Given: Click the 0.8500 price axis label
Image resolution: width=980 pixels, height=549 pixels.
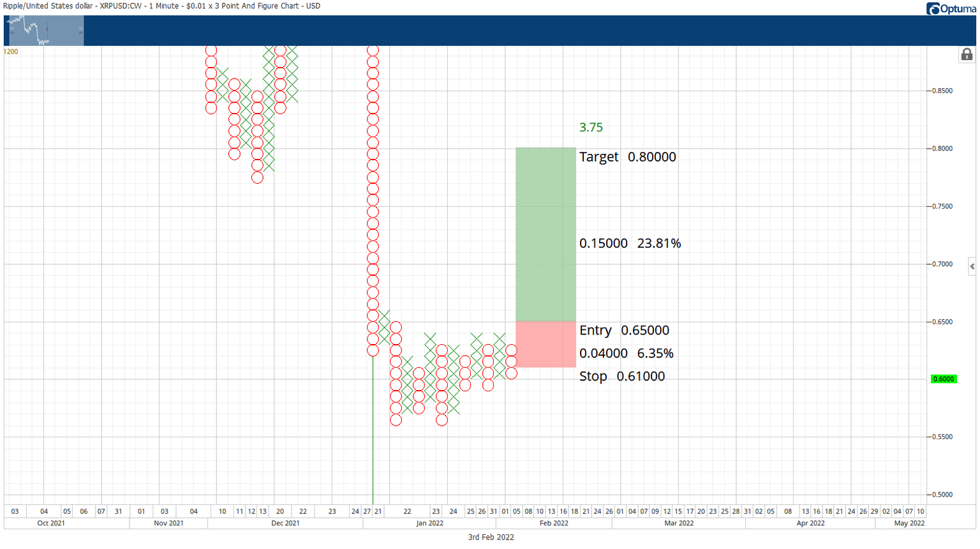Looking at the screenshot, I should point(942,91).
